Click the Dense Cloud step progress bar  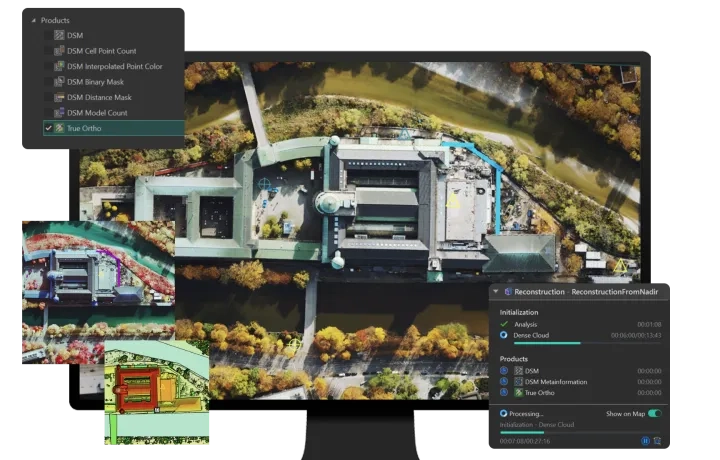587,343
